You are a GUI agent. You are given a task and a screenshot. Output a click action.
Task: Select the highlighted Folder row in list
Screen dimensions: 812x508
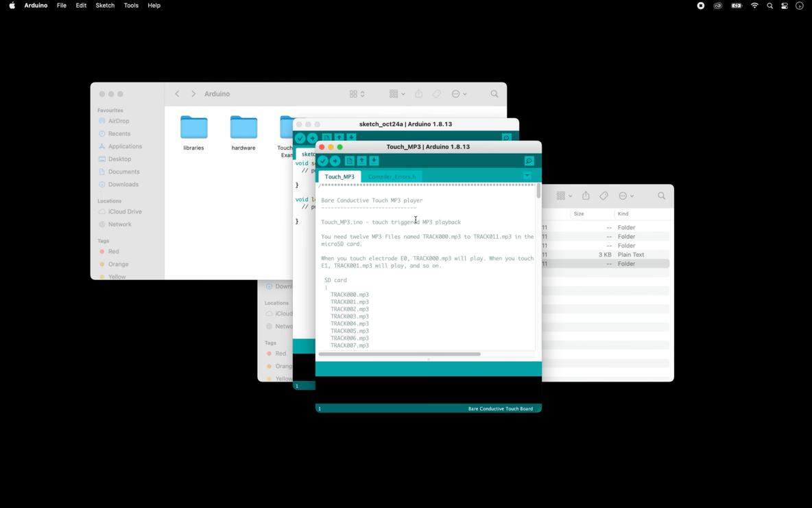point(606,264)
